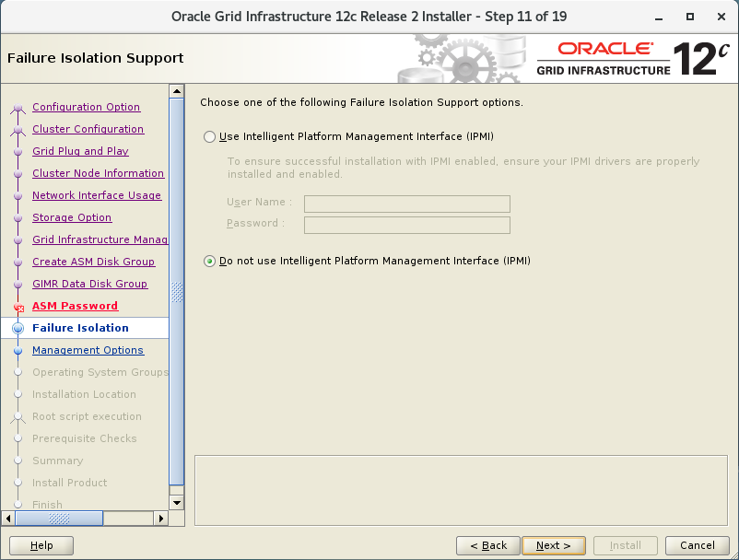Open GIMR Data Disk Group step

coord(90,284)
